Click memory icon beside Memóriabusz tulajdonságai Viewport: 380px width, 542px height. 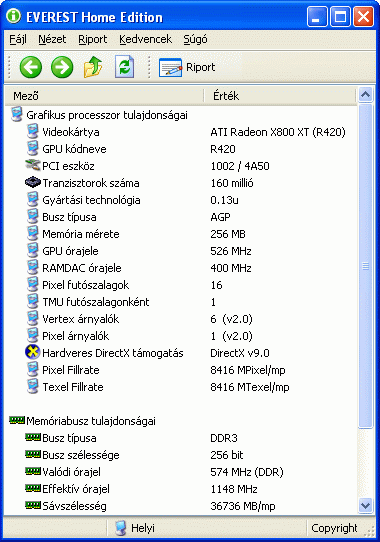tap(17, 420)
